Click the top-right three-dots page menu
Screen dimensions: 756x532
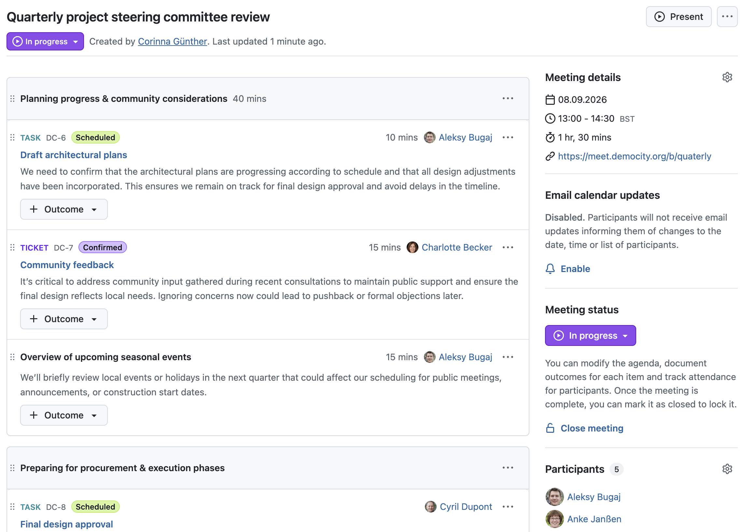click(727, 17)
